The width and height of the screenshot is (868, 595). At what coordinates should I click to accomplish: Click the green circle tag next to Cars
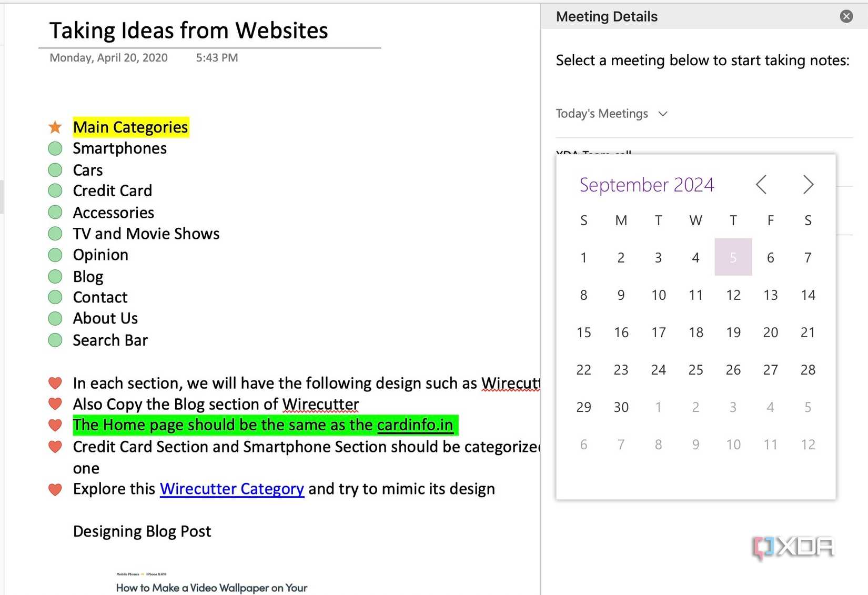pos(55,169)
